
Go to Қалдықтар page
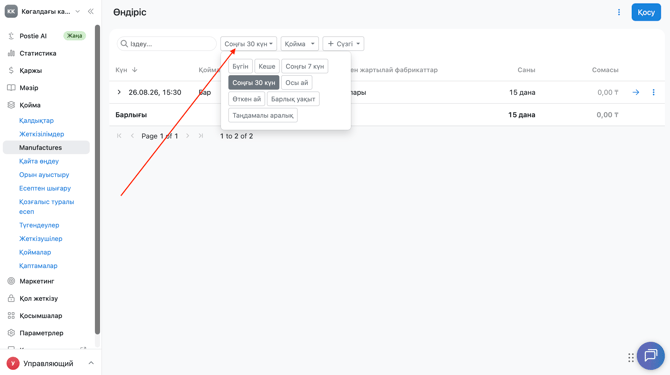tap(36, 120)
